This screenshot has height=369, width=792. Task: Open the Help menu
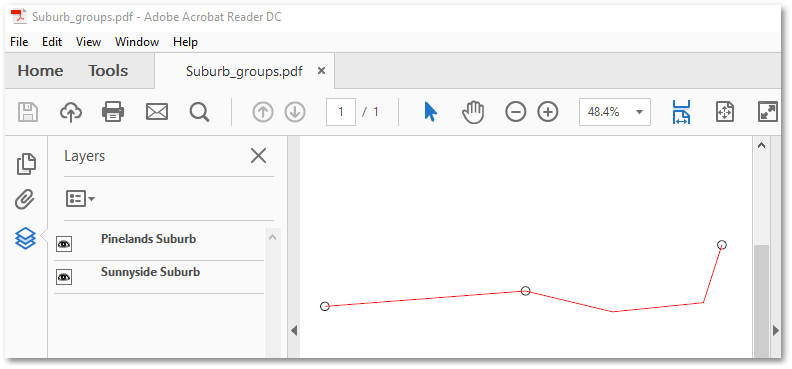185,42
